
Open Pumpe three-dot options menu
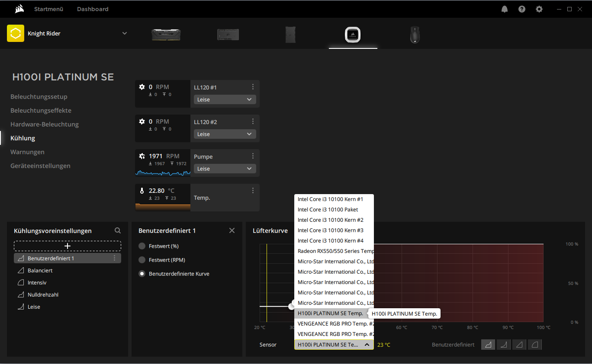[x=253, y=156]
